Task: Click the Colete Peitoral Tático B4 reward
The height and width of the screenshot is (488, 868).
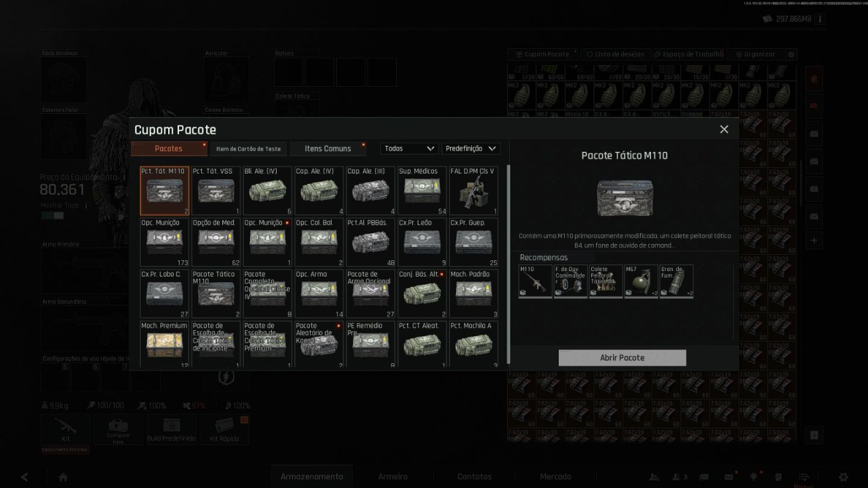Action: point(606,281)
